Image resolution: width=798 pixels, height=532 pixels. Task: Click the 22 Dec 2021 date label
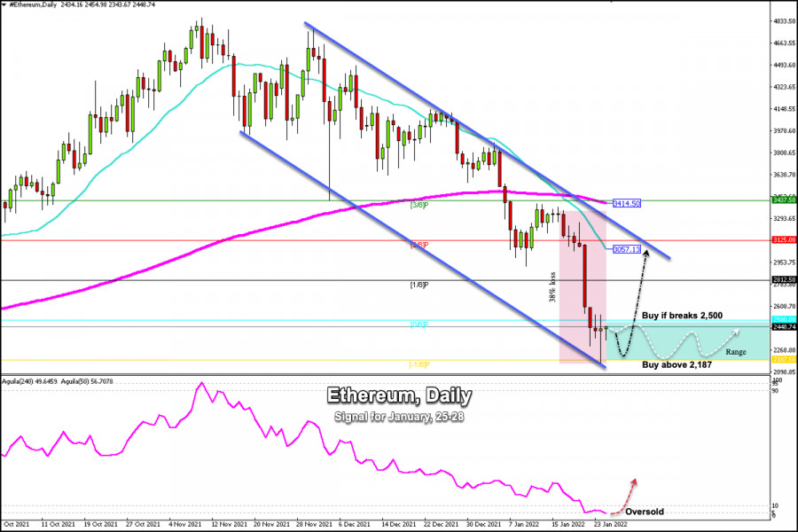[x=441, y=524]
